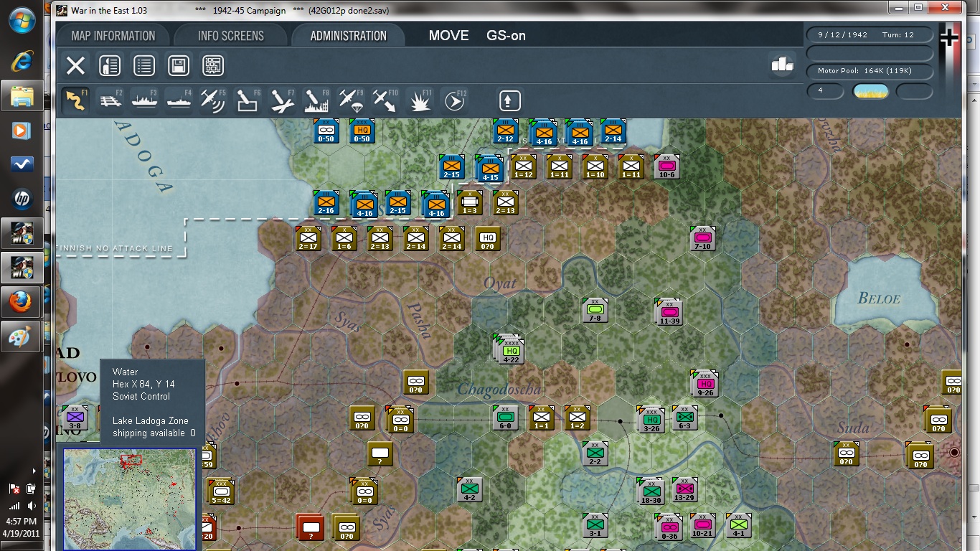Select the Soviet unit labeled 1=3
This screenshot has height=551, width=980.
470,202
